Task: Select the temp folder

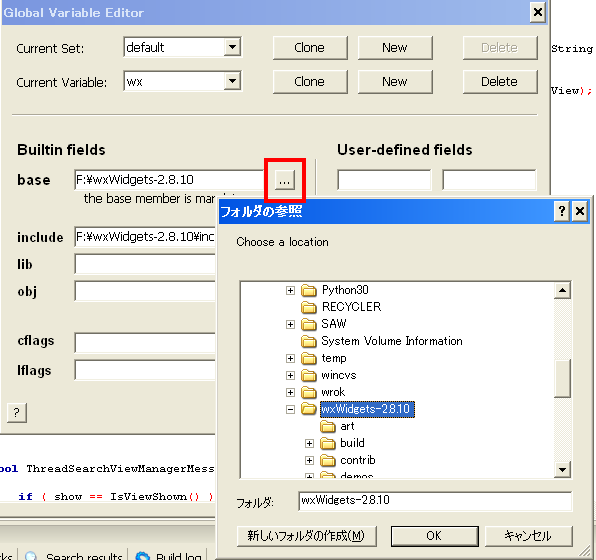Action: click(x=334, y=358)
